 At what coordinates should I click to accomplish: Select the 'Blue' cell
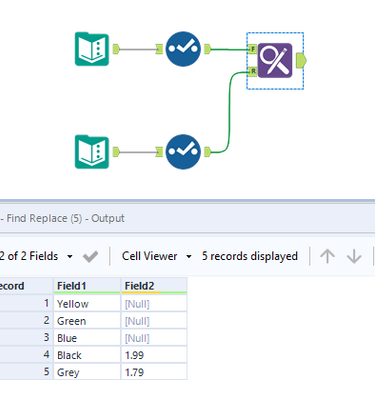[87, 338]
